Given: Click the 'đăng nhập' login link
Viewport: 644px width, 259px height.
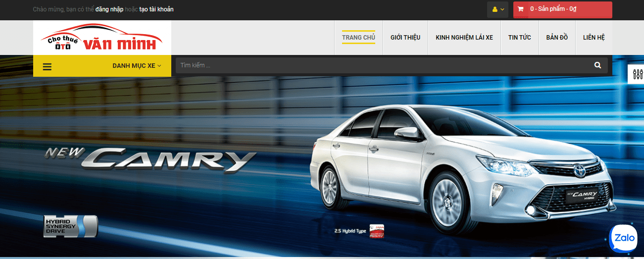Looking at the screenshot, I should click(x=109, y=9).
